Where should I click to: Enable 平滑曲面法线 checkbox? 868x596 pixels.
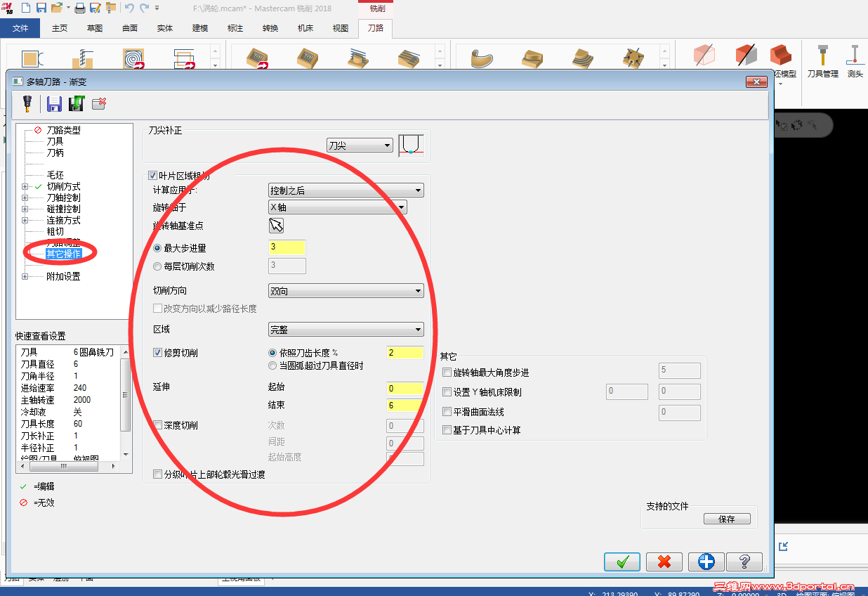(447, 412)
